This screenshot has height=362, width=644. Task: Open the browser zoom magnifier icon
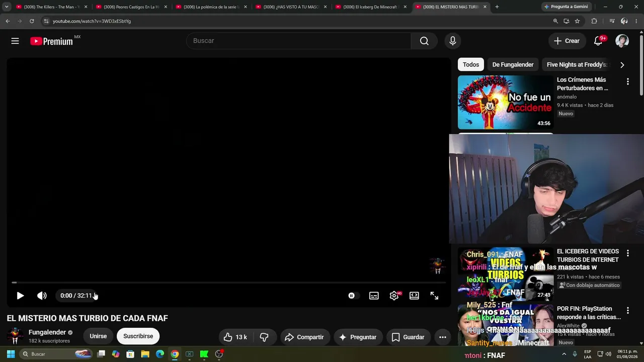click(x=555, y=21)
